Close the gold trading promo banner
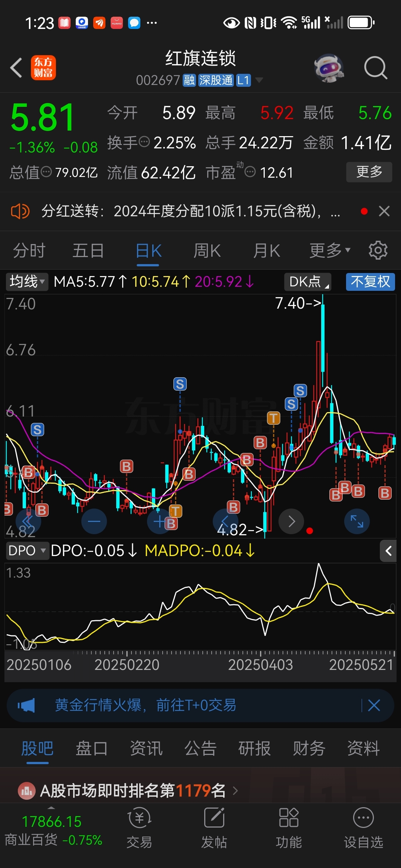The width and height of the screenshot is (401, 868). (374, 705)
